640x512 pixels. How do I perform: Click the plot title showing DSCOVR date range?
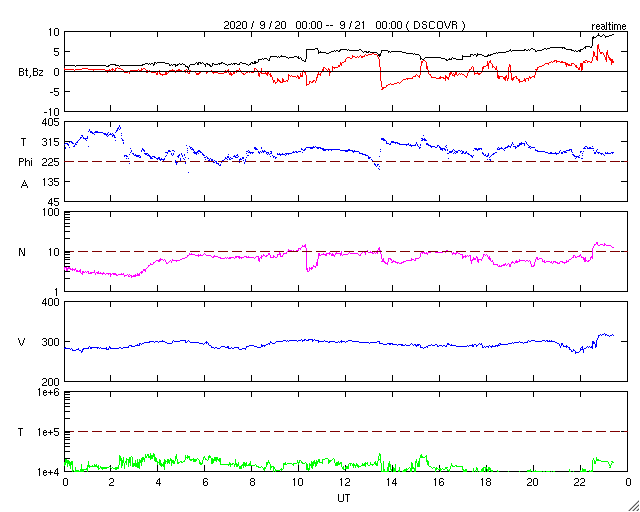344,25
